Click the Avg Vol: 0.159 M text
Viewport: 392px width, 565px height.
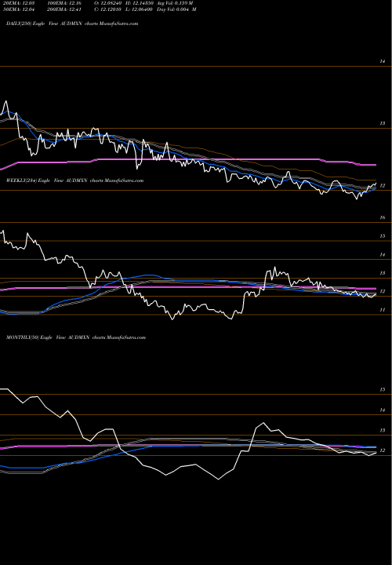pyautogui.click(x=175, y=3)
